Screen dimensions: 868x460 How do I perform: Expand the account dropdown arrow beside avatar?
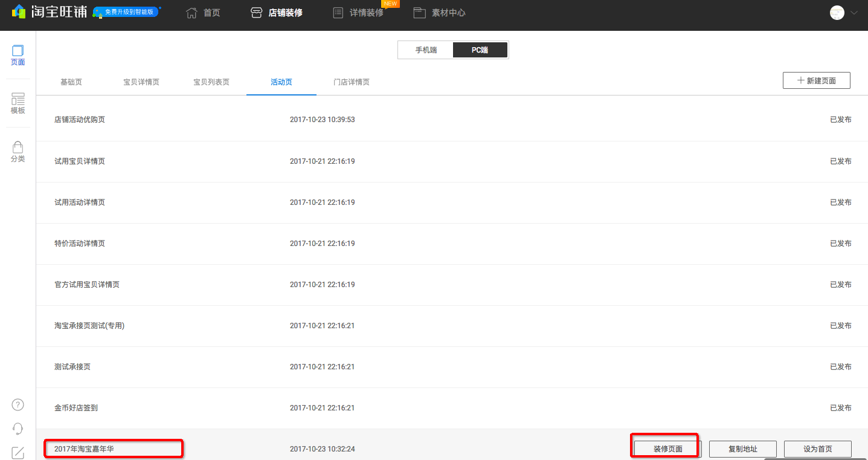854,13
